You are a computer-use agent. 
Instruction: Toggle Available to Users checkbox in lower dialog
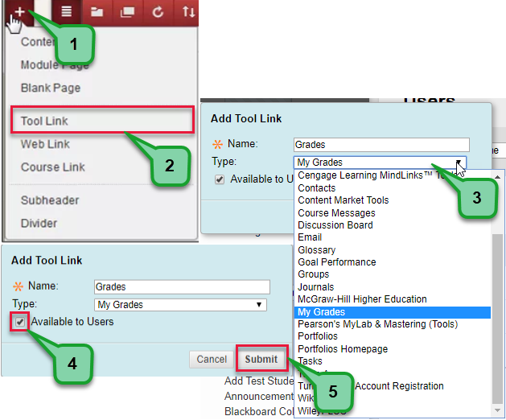[20, 322]
